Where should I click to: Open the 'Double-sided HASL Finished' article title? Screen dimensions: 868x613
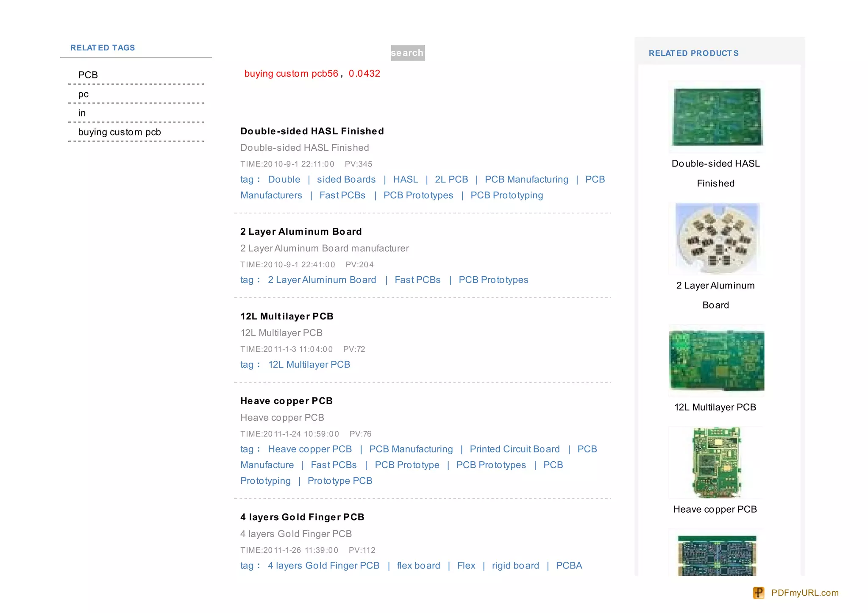click(312, 131)
